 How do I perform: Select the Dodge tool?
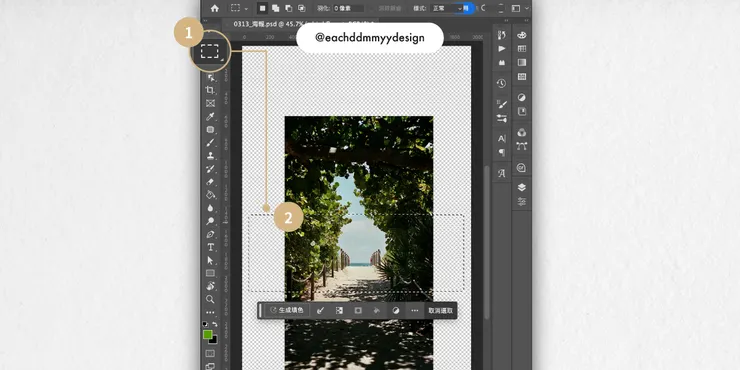click(210, 221)
